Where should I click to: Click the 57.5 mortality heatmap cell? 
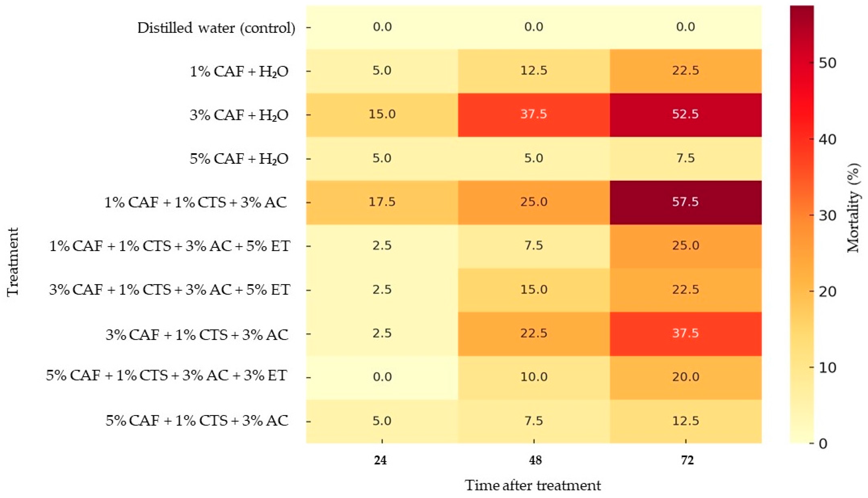coord(685,202)
